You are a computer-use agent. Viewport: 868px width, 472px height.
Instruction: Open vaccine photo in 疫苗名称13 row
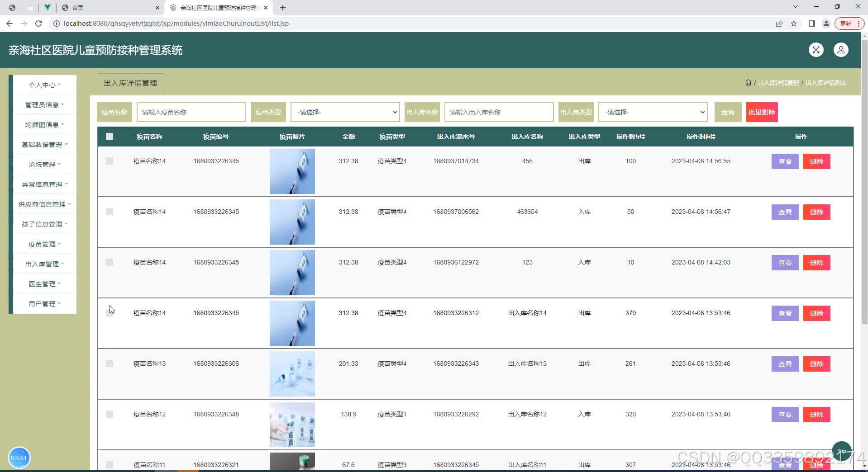[x=292, y=374]
